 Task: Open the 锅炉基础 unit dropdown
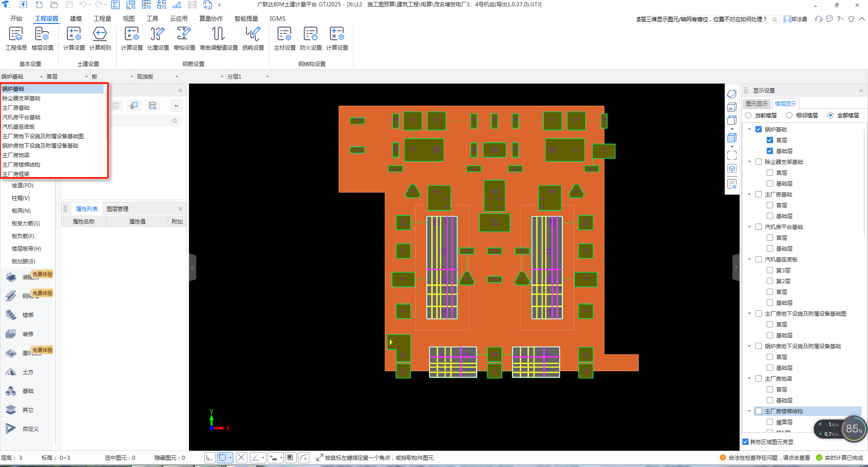tap(22, 76)
